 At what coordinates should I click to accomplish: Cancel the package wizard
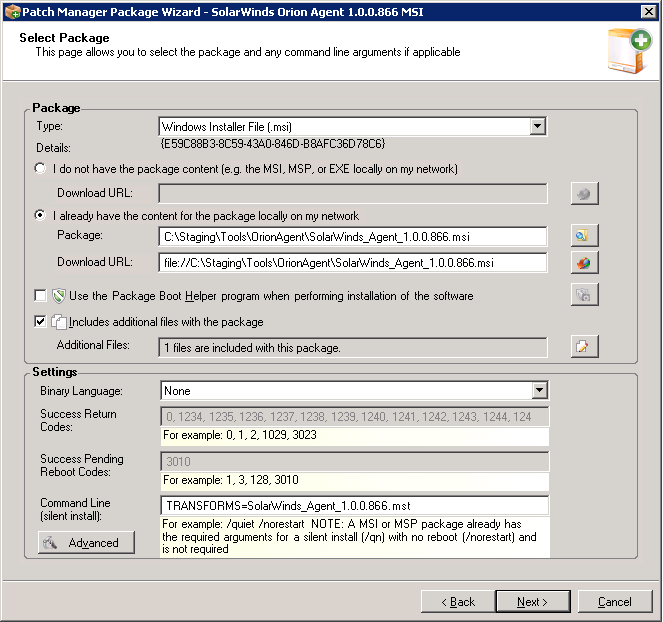615,602
